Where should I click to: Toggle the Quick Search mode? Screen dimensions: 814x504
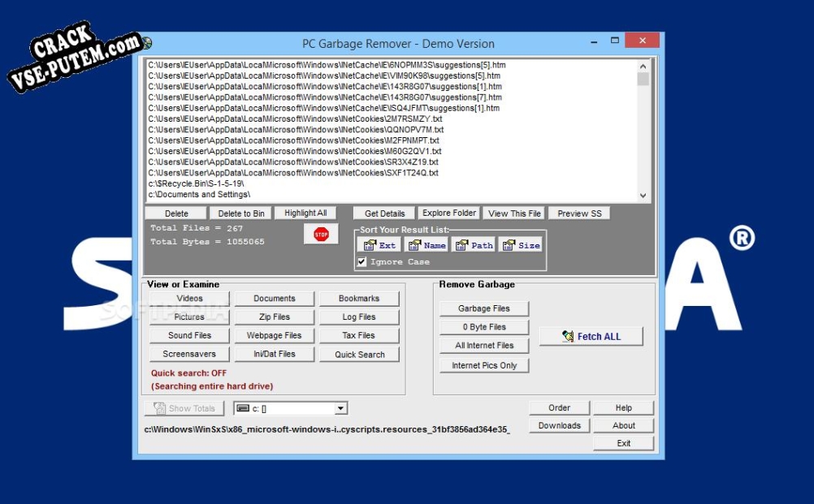pyautogui.click(x=359, y=354)
